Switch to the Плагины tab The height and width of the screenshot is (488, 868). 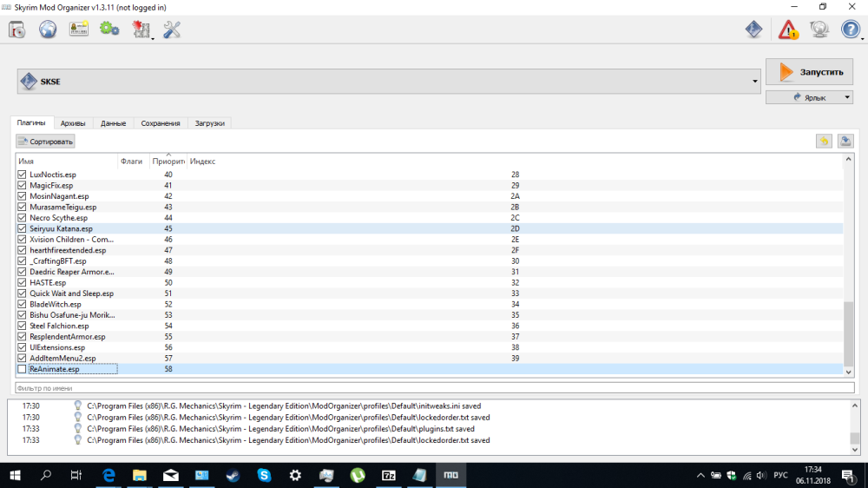coord(31,123)
